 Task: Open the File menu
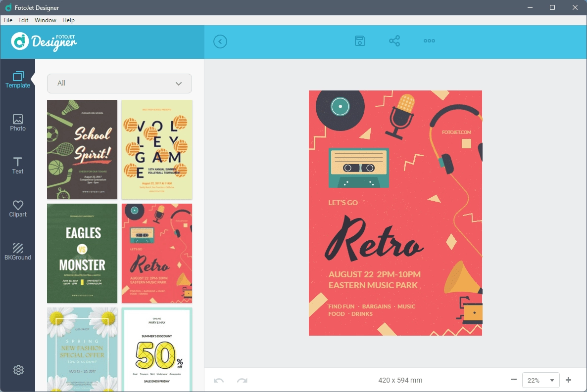pyautogui.click(x=8, y=20)
